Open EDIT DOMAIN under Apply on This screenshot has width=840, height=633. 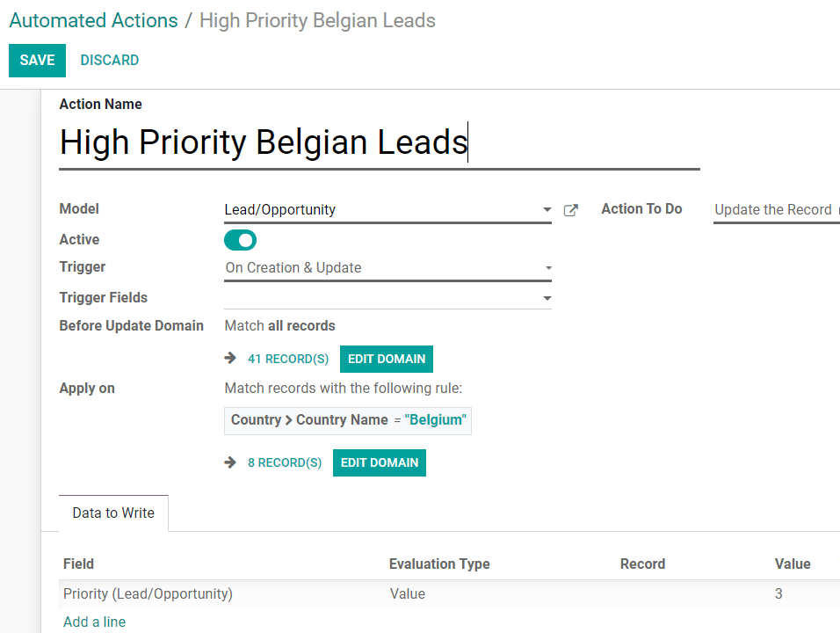pyautogui.click(x=379, y=462)
